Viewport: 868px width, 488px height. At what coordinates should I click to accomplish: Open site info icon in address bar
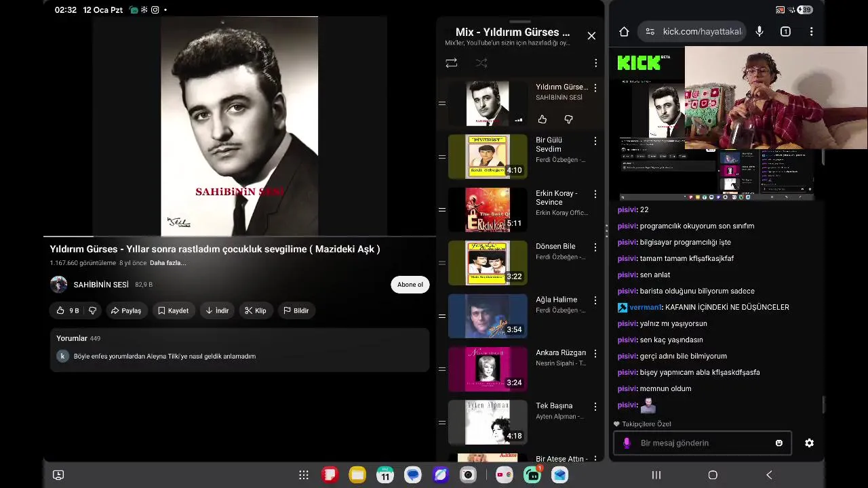click(x=650, y=31)
